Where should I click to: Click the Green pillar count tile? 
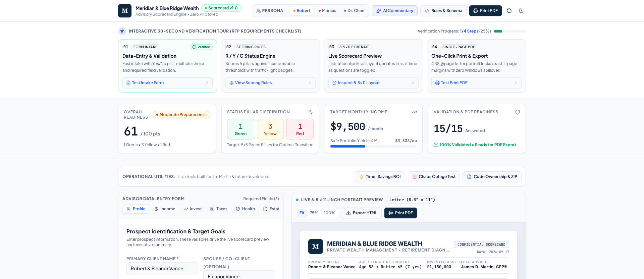point(240,129)
